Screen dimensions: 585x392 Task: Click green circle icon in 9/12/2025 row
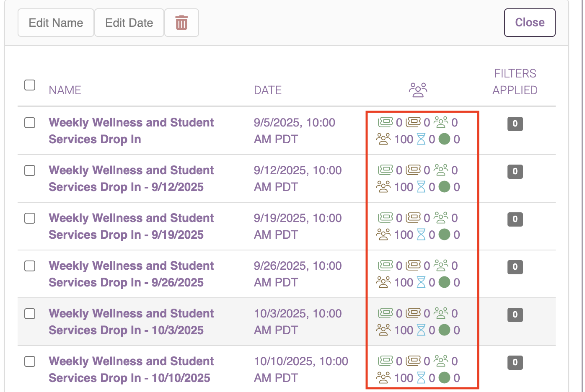[445, 187]
